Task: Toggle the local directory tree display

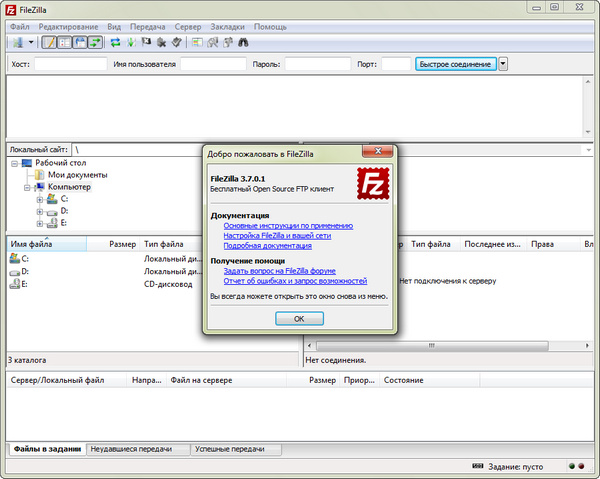Action: click(x=64, y=43)
